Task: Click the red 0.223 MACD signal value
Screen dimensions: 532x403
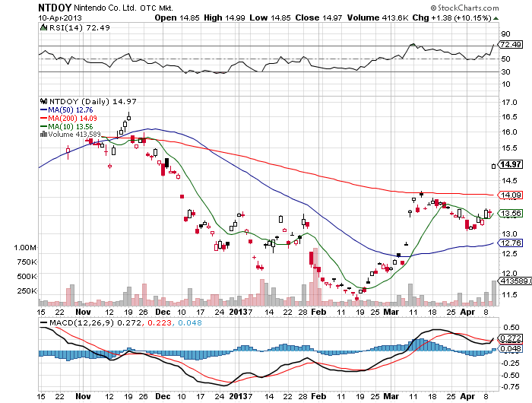Action: tap(160, 322)
